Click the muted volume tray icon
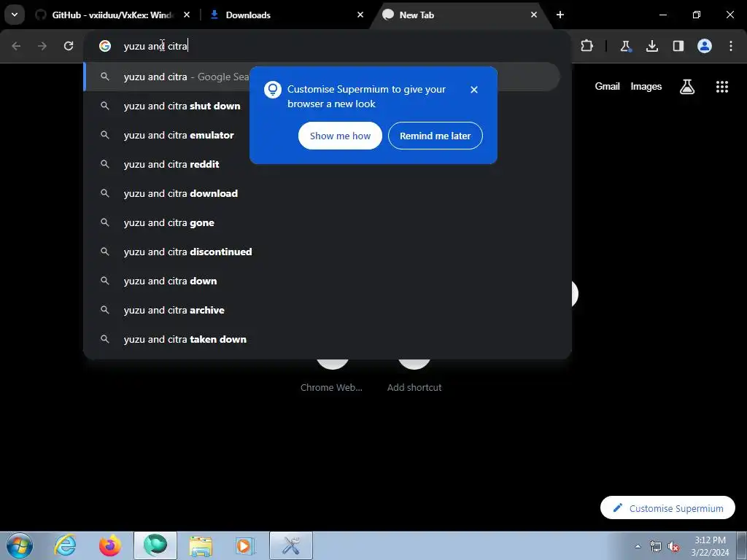 673,546
